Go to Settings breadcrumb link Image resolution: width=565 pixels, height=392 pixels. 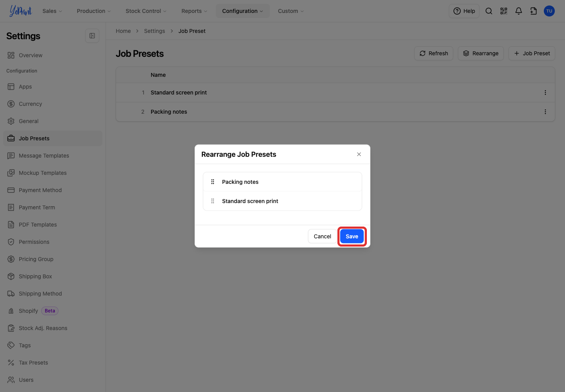click(x=155, y=31)
